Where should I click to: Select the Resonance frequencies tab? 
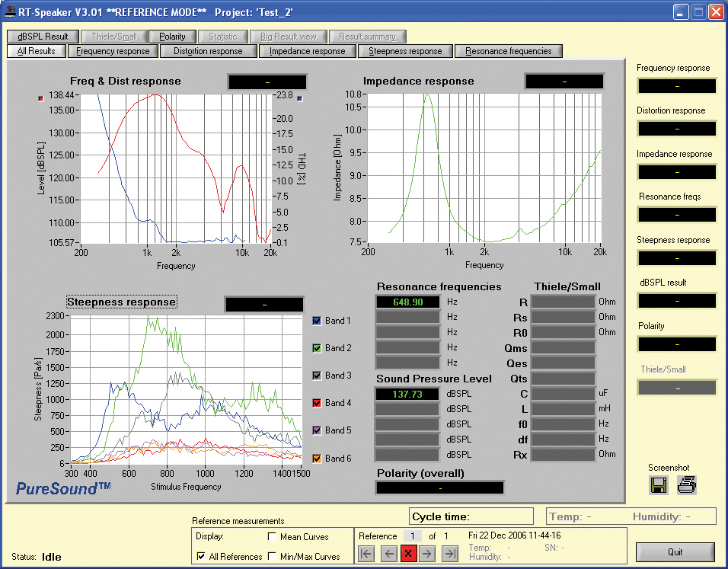coord(508,51)
